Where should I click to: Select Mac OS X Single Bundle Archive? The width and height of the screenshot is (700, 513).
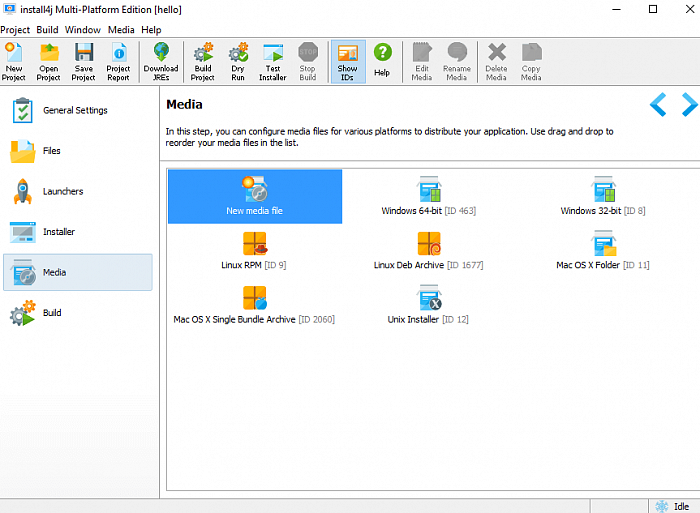click(x=254, y=305)
